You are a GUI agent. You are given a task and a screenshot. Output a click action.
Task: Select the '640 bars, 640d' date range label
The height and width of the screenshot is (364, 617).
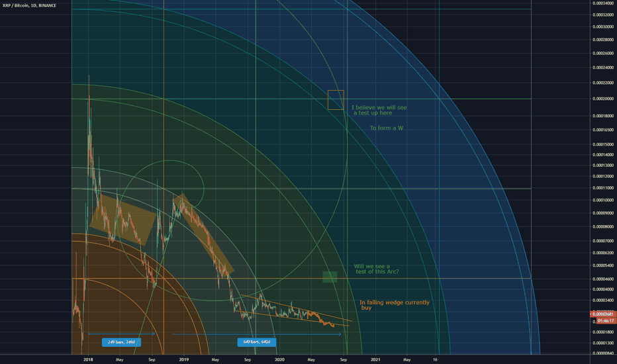(257, 342)
